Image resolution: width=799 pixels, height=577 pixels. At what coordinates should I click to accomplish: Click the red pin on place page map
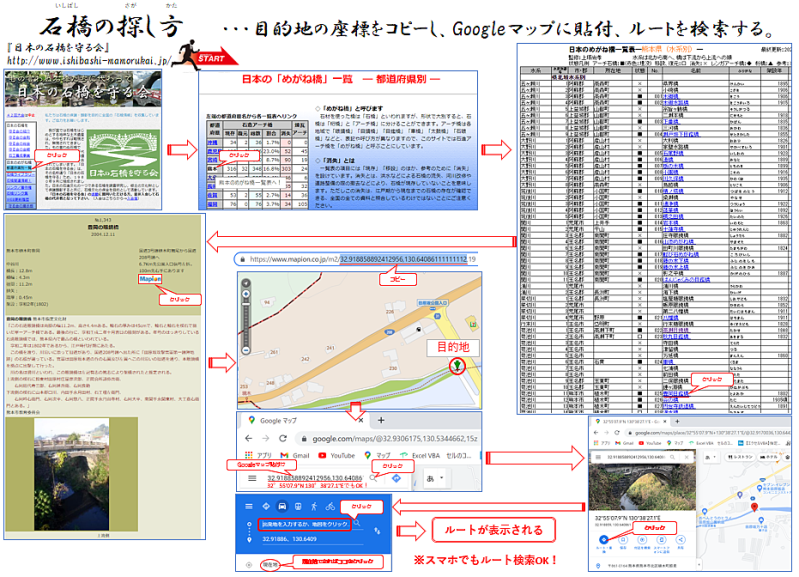pyautogui.click(x=755, y=507)
